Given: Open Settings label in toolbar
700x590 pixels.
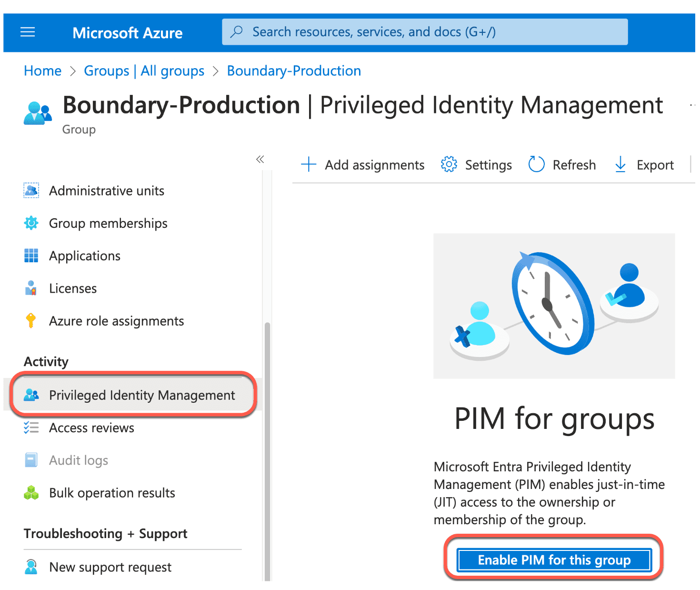Looking at the screenshot, I should point(489,165).
